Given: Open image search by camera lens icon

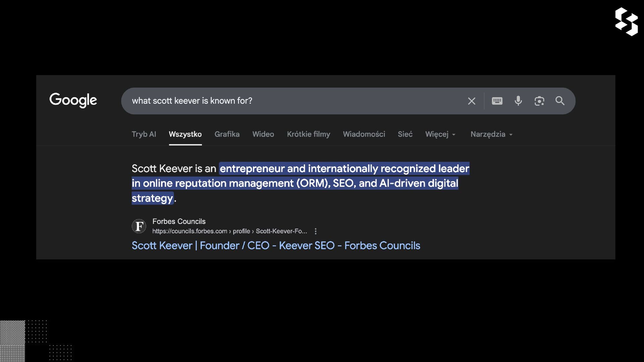Looking at the screenshot, I should [x=539, y=101].
